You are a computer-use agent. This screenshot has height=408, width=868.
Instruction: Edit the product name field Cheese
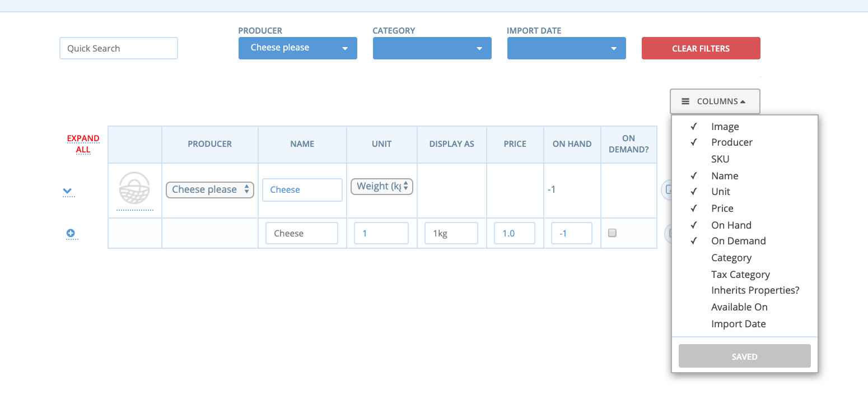302,190
